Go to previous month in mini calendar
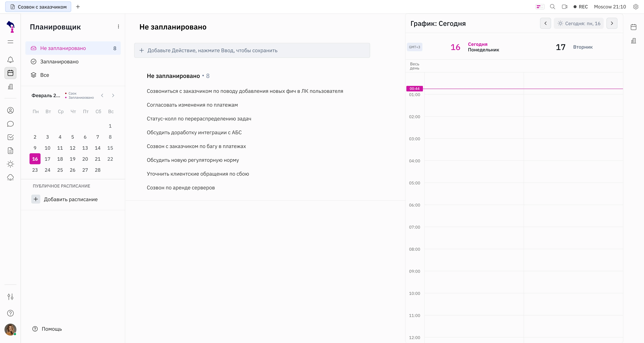Viewport: 644px width, 343px height. click(102, 95)
